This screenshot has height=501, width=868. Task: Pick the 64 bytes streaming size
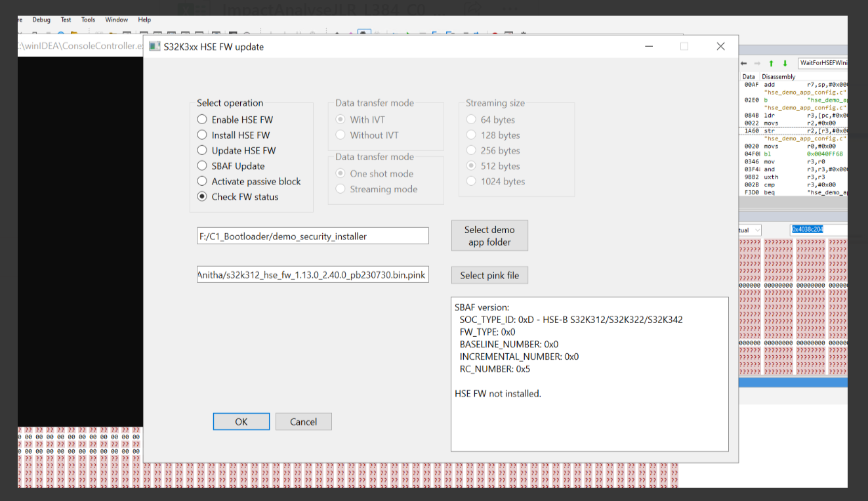pos(491,120)
